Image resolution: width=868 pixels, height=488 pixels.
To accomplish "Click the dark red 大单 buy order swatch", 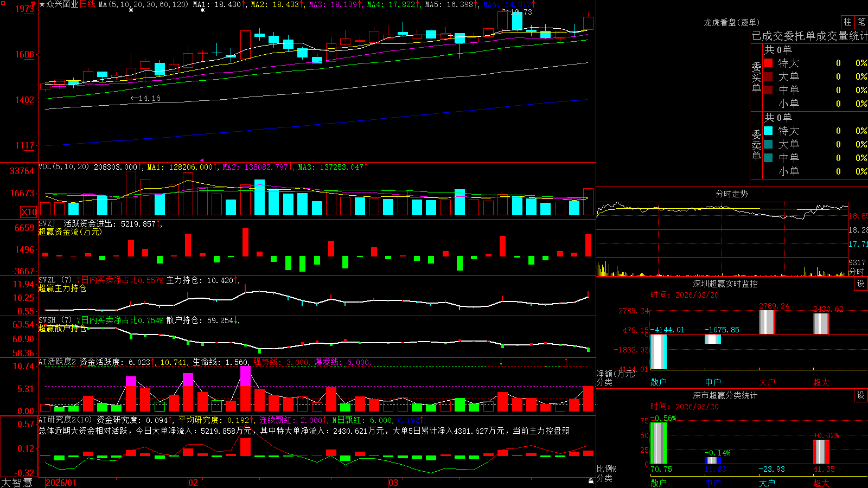I will tap(768, 76).
